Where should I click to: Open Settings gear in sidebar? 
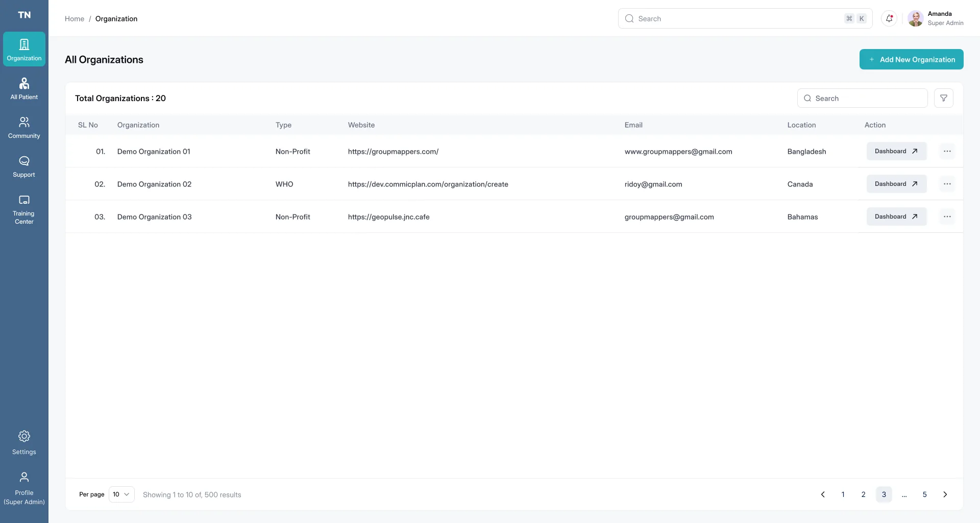click(24, 442)
